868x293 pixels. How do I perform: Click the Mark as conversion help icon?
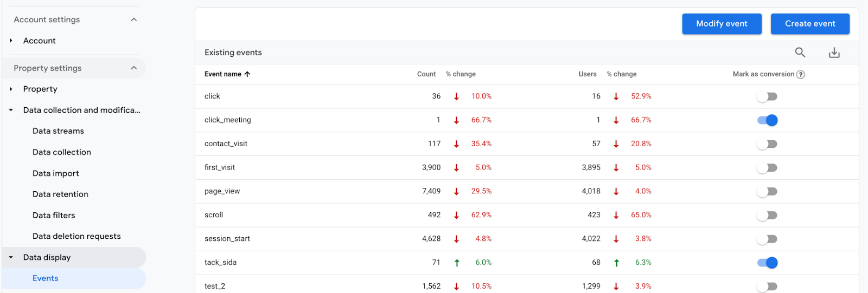(801, 75)
